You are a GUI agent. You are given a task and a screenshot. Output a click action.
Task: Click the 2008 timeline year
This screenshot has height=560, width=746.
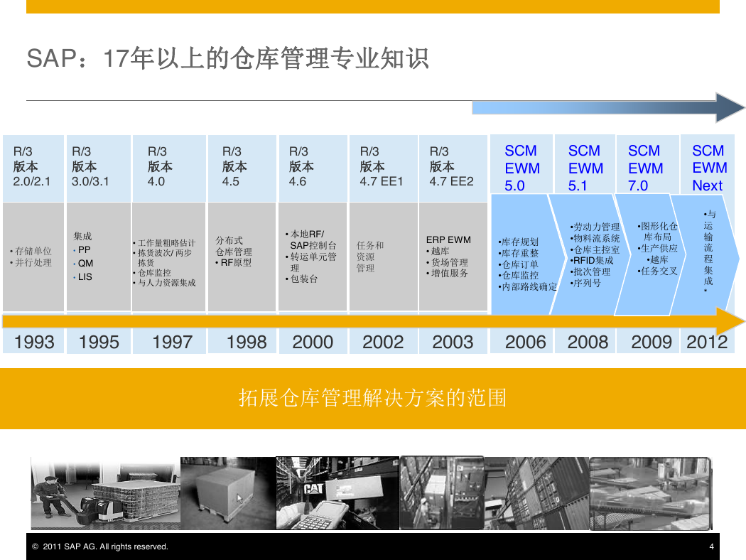(x=588, y=342)
